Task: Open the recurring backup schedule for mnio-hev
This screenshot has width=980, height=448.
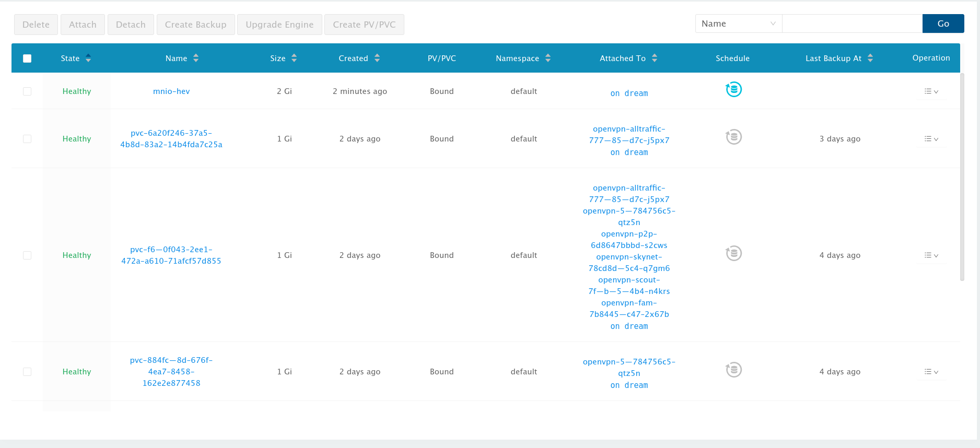Action: coord(733,90)
